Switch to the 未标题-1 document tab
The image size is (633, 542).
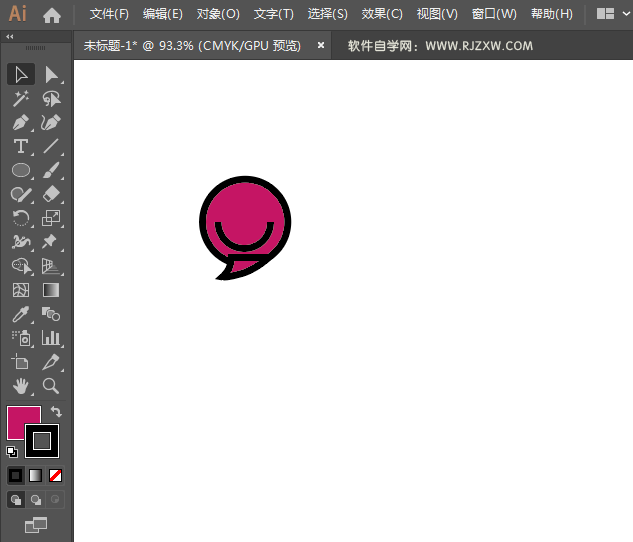pos(192,45)
